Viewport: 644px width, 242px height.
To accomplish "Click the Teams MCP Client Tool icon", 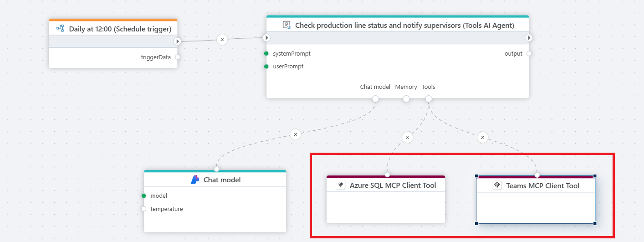I will [x=497, y=185].
